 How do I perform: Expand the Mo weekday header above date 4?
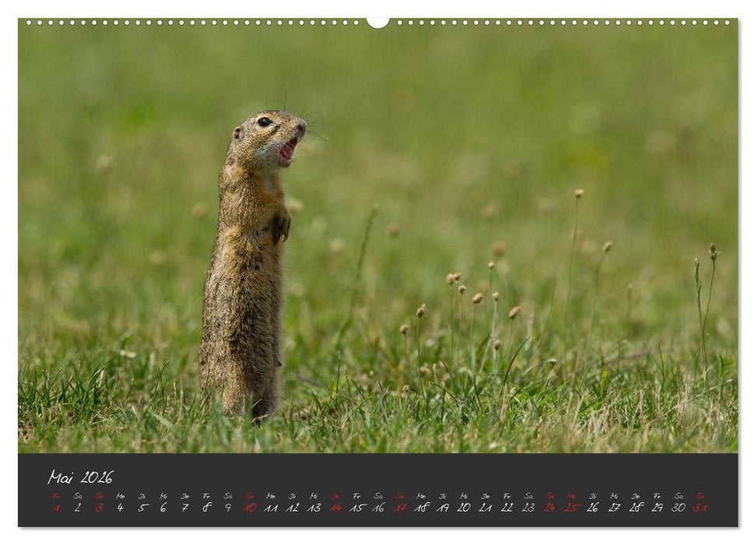click(119, 494)
